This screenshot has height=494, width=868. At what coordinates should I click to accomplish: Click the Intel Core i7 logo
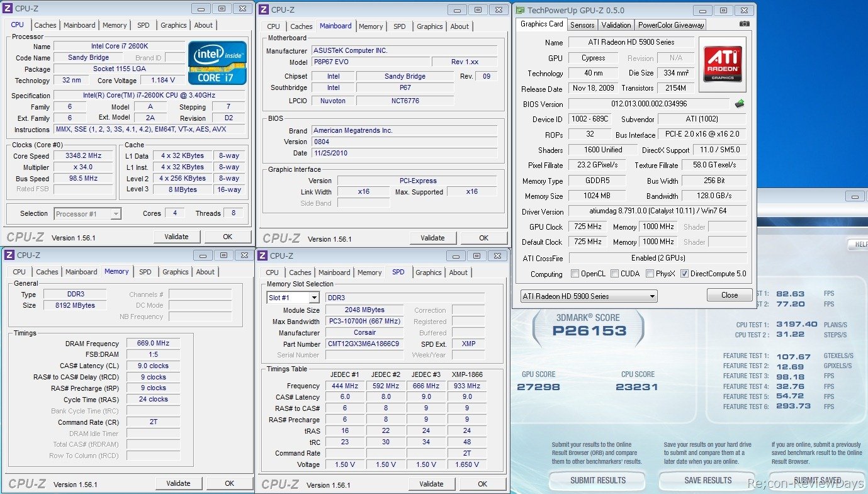[x=217, y=63]
